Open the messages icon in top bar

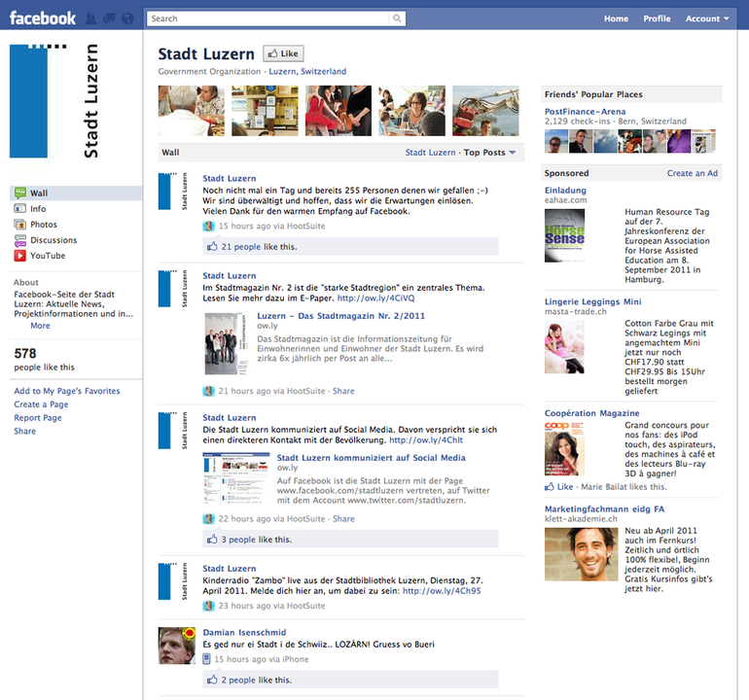(109, 18)
